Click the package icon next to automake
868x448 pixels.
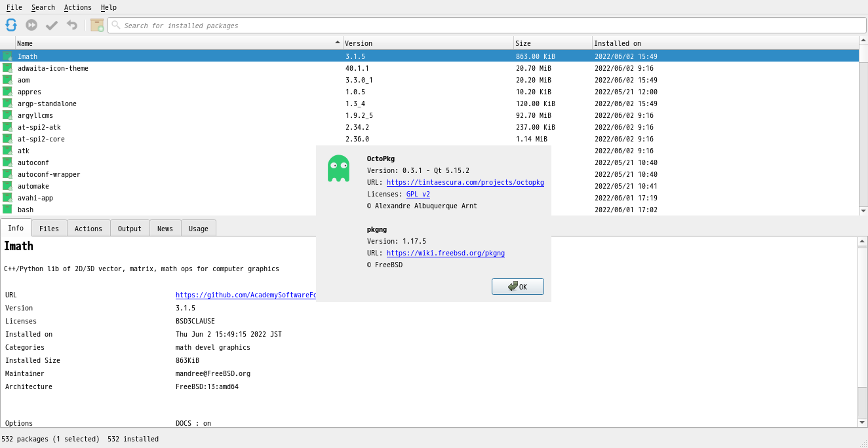click(7, 186)
